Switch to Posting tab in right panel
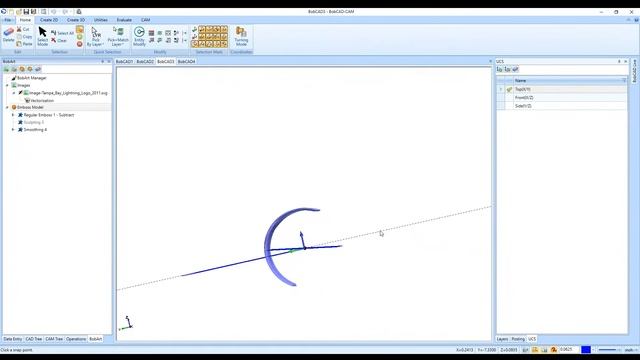 518,339
